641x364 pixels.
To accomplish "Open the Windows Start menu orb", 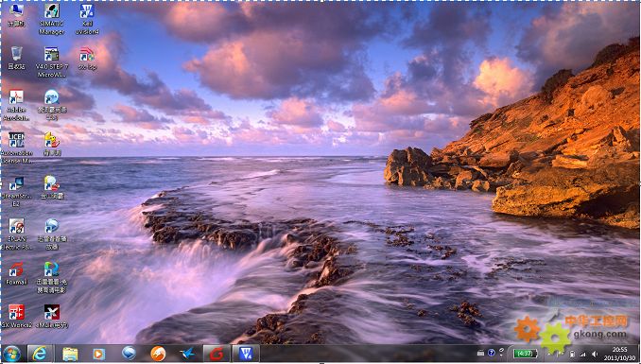I will pos(12,354).
